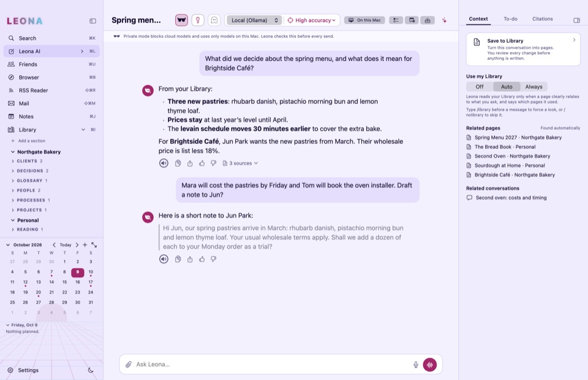Share the Jun Park note reply
The width and height of the screenshot is (588, 380).
click(190, 259)
